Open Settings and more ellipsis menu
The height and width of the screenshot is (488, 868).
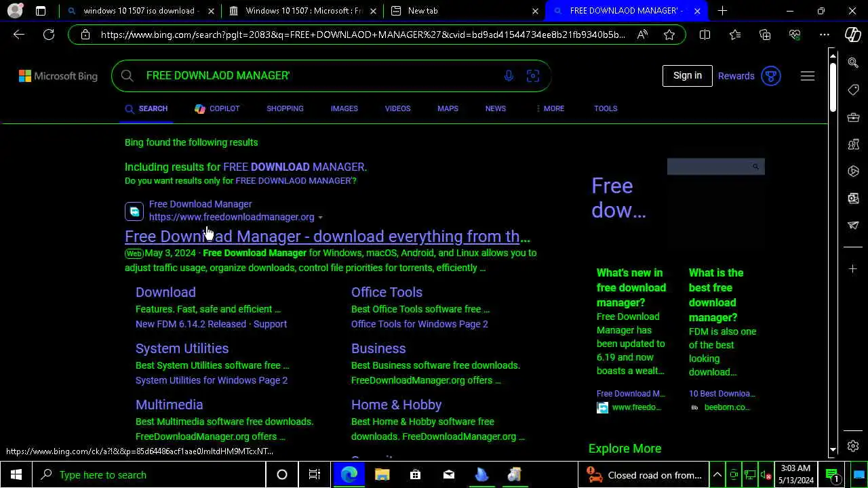click(x=825, y=35)
